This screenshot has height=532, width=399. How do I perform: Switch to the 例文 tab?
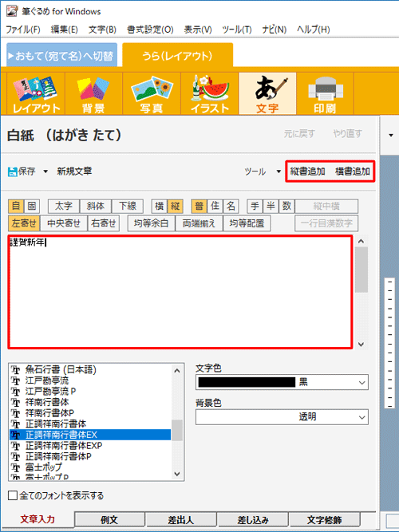(109, 520)
